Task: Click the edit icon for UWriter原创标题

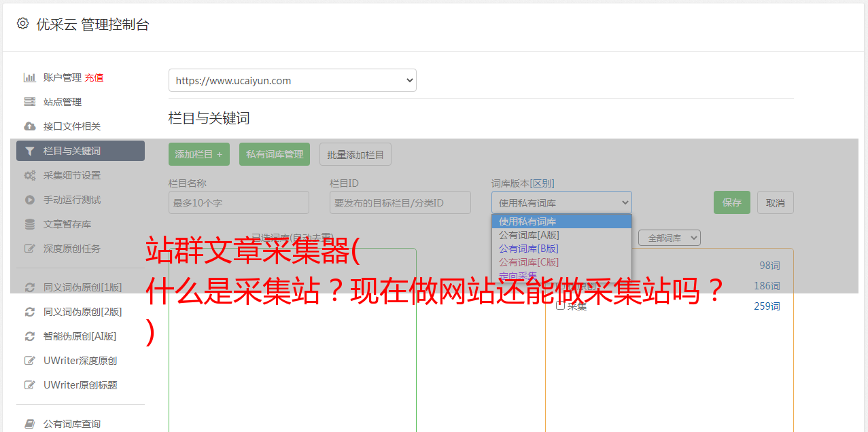Action: click(30, 385)
